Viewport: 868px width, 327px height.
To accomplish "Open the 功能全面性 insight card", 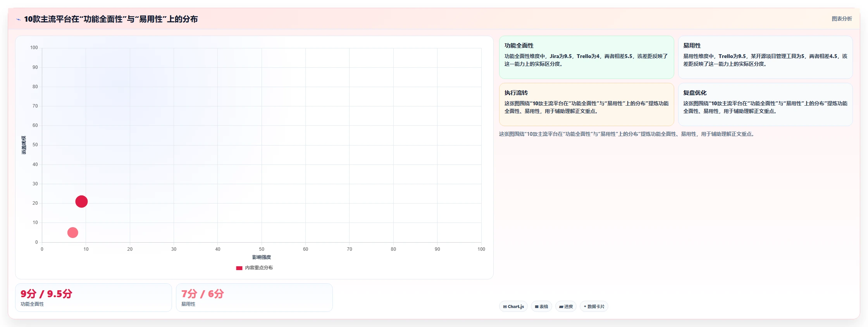I will [586, 57].
